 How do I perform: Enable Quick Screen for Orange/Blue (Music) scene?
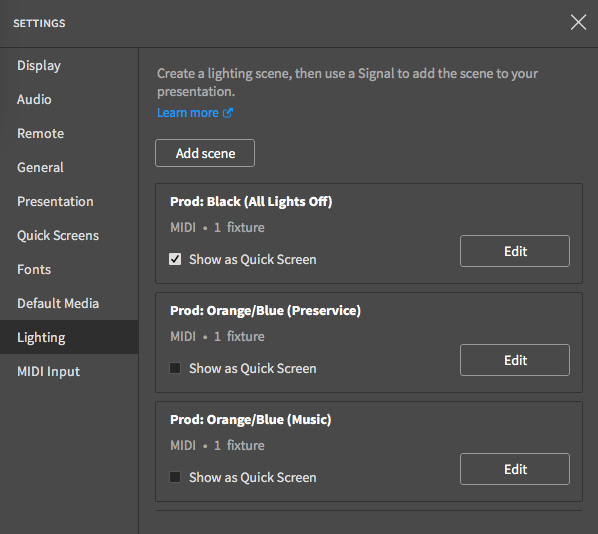[x=175, y=477]
